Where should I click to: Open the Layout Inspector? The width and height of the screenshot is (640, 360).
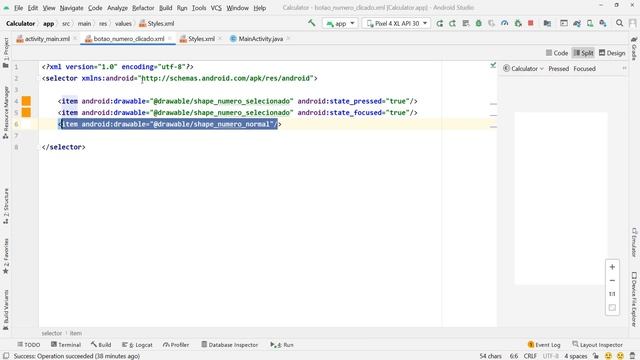pos(598,345)
